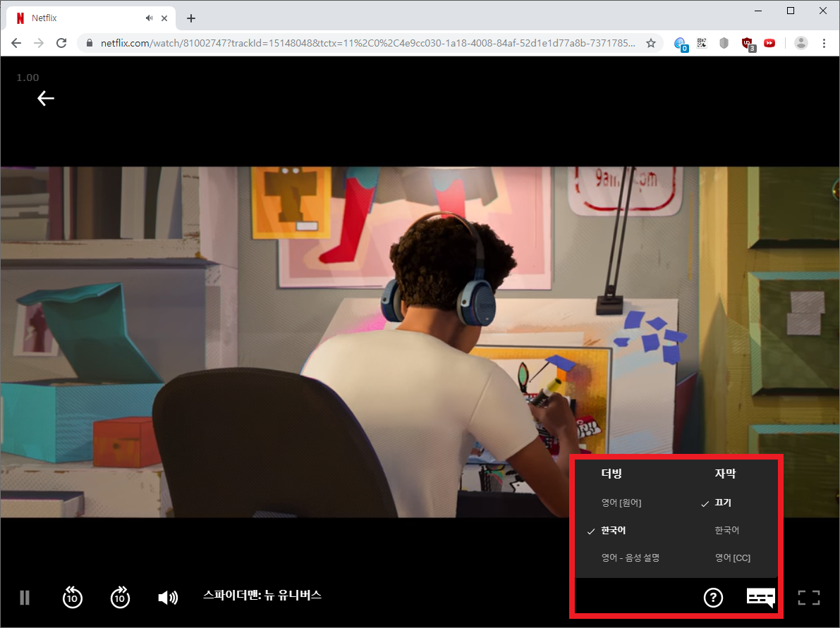Open the blue globe extension icon
The height and width of the screenshot is (628, 840).
681,44
